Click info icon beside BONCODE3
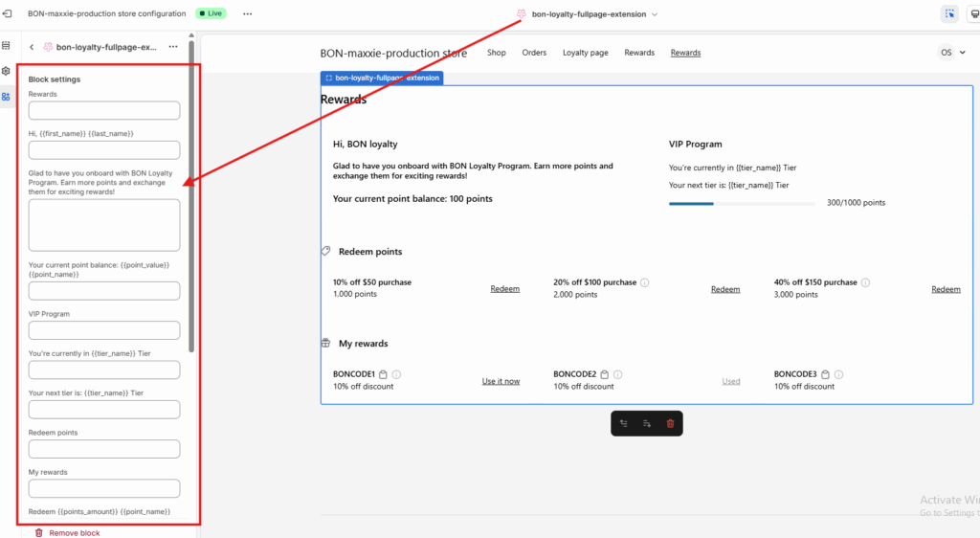Viewport: 980px width, 538px height. click(x=838, y=374)
